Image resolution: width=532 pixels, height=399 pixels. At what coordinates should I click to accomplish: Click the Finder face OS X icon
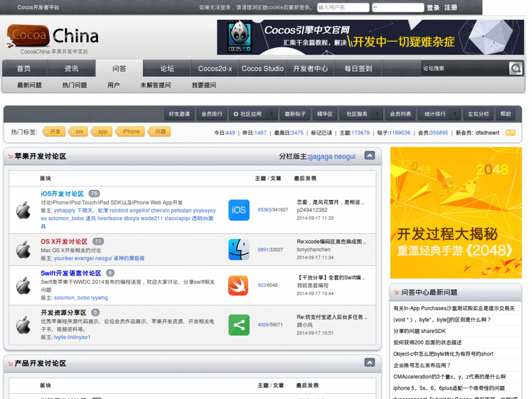point(239,249)
